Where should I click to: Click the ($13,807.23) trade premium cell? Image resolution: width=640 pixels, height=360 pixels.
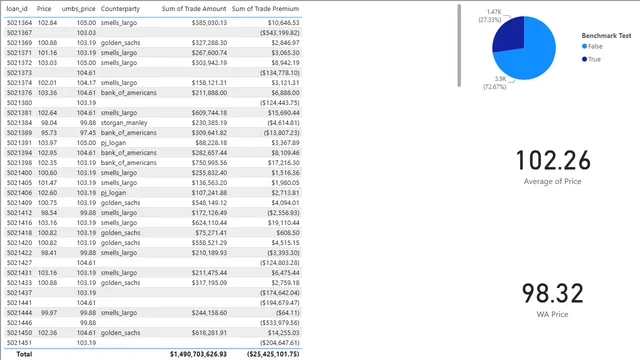(x=281, y=133)
